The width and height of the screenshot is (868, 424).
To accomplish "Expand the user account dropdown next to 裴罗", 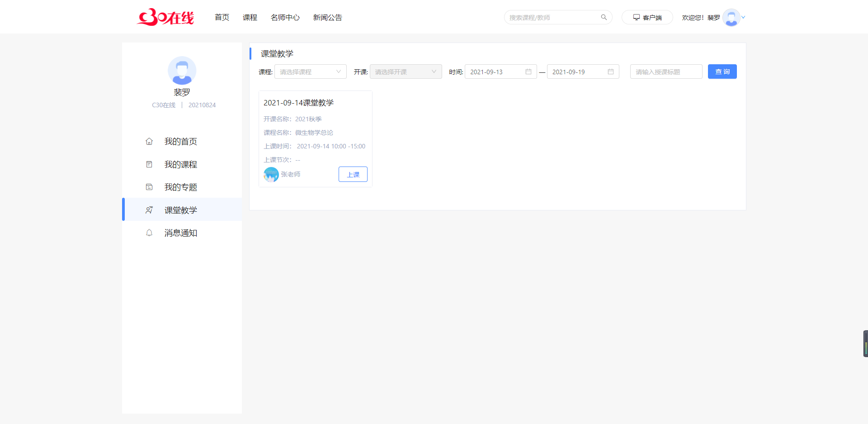I will (743, 17).
